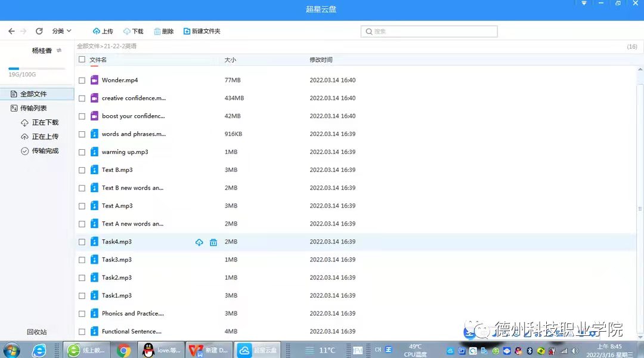Select the Text A.mp3 checkbox
The width and height of the screenshot is (644, 358).
point(82,206)
